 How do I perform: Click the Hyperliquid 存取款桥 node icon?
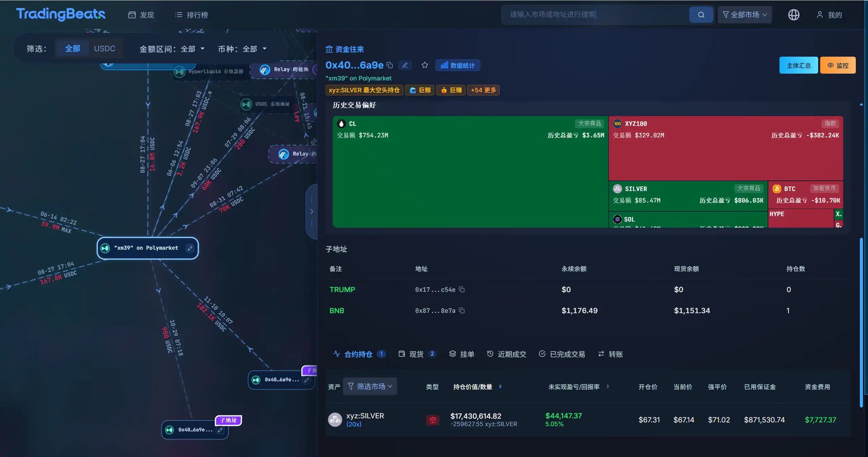179,72
